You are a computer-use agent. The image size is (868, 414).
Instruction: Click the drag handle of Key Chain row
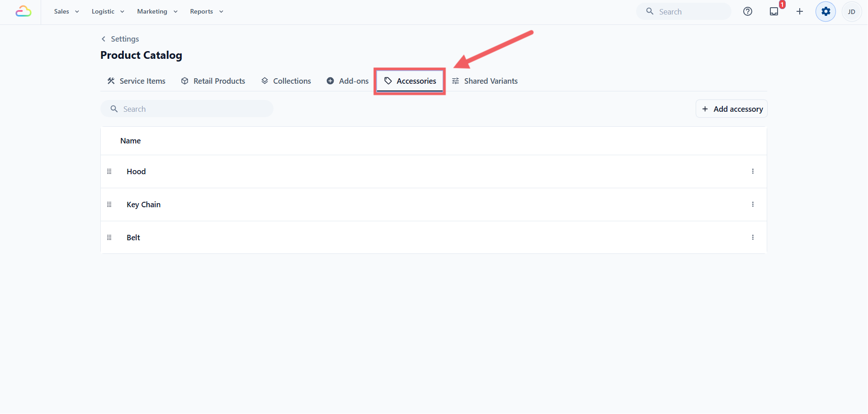click(x=109, y=205)
